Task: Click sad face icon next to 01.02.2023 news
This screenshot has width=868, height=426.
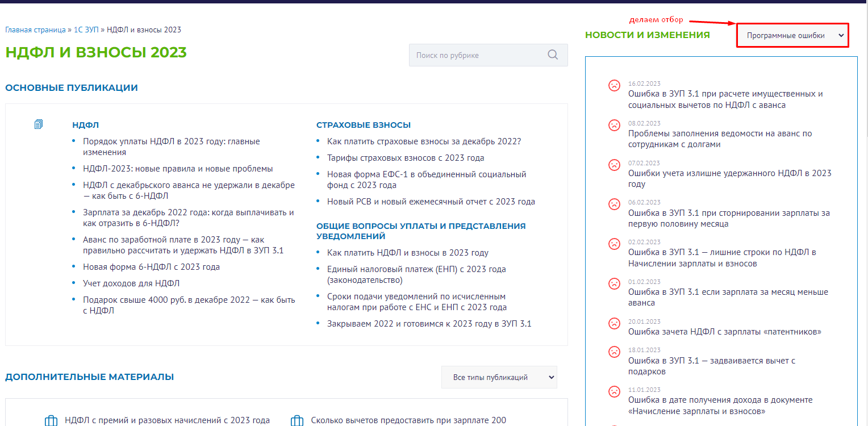Action: click(614, 283)
